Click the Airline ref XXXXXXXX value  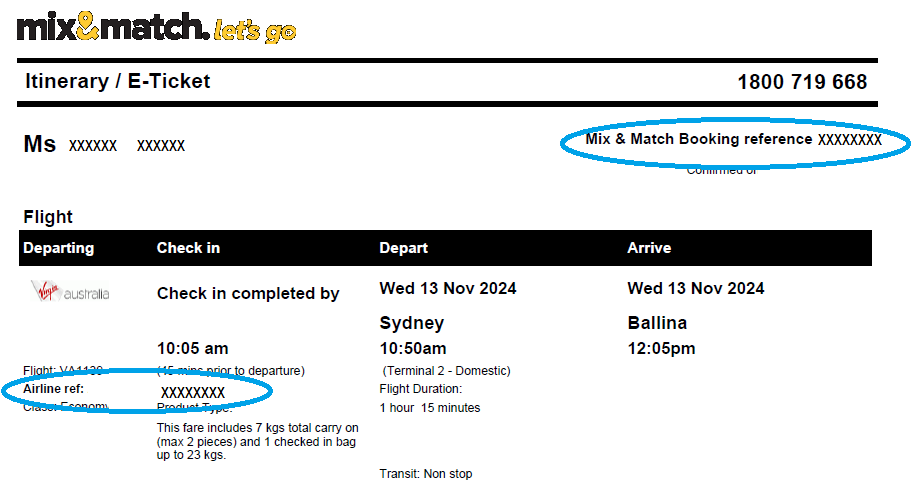193,392
